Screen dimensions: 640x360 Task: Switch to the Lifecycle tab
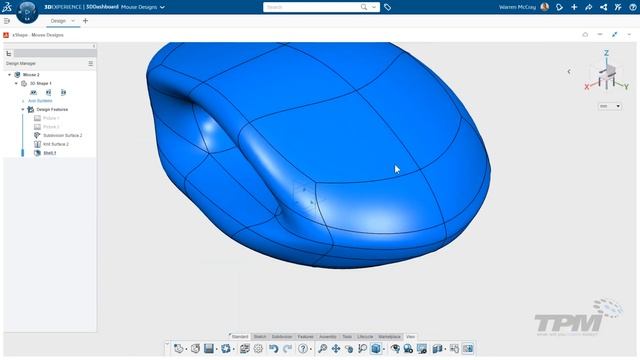[365, 337]
